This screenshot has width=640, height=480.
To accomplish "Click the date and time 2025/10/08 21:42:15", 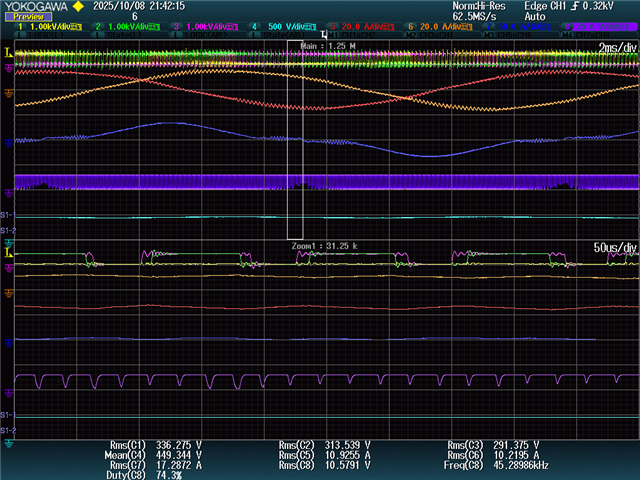I will [x=139, y=6].
